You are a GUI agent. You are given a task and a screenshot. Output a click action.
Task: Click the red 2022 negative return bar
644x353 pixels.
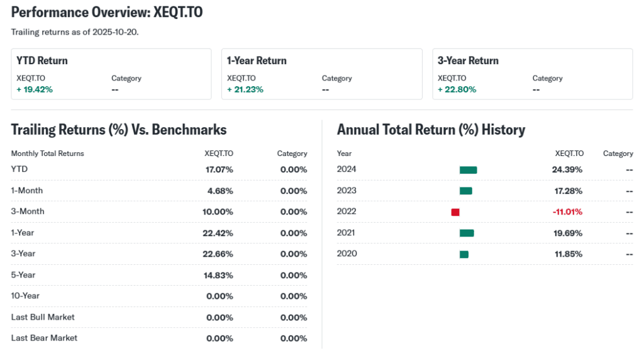click(455, 212)
